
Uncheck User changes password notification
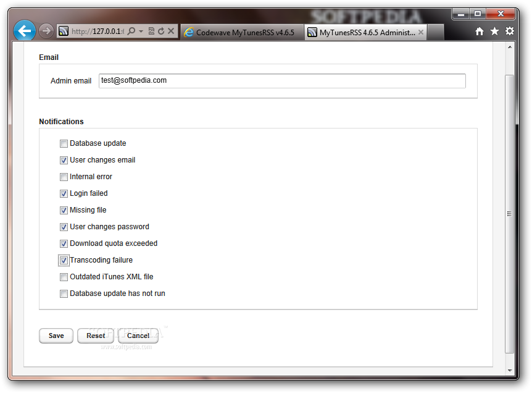pyautogui.click(x=64, y=227)
